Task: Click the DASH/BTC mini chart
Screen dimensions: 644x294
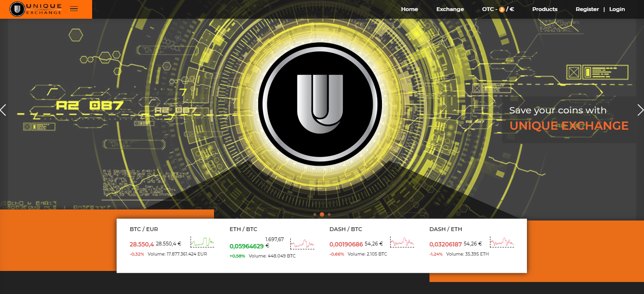Action: pyautogui.click(x=402, y=242)
